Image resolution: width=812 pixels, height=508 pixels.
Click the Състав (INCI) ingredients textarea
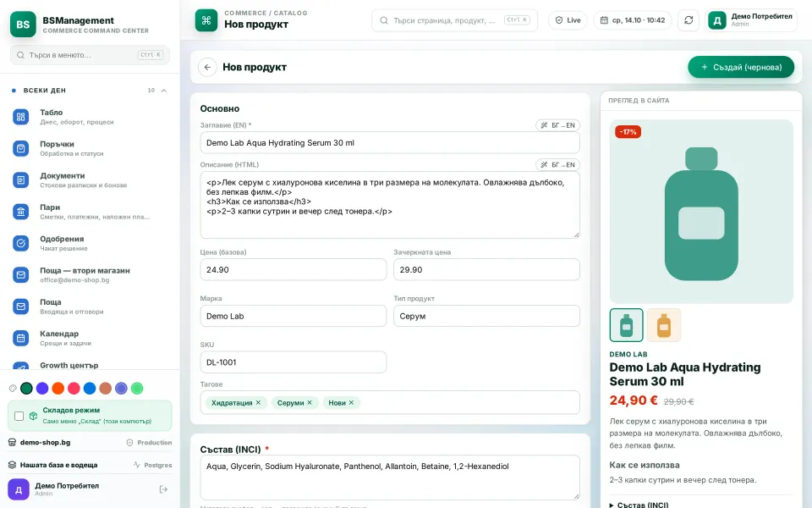pos(390,478)
